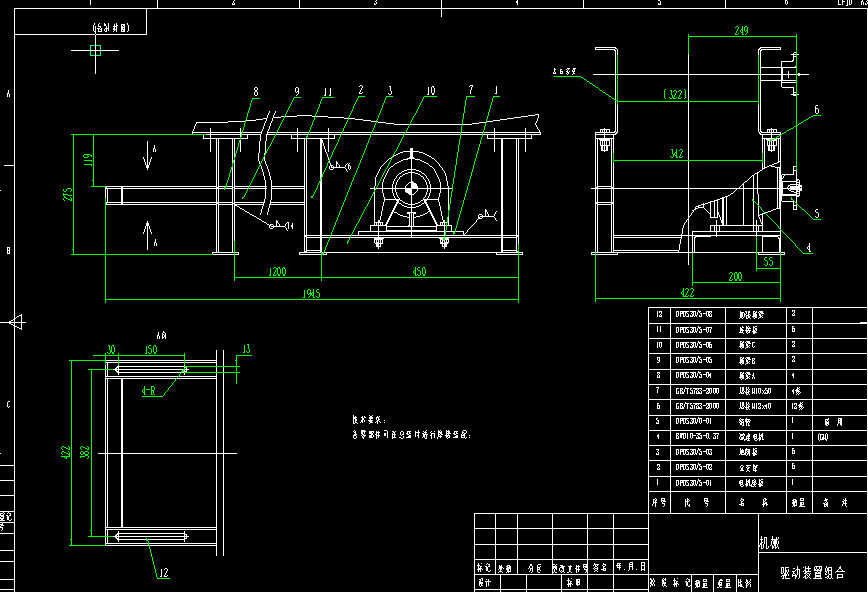Click the 342 dimension in side view
868x592 pixels.
tap(676, 153)
